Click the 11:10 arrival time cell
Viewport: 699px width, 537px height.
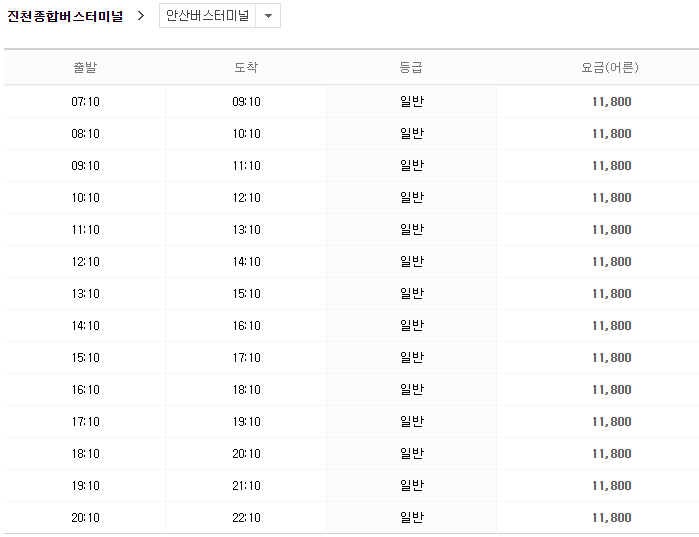246,166
